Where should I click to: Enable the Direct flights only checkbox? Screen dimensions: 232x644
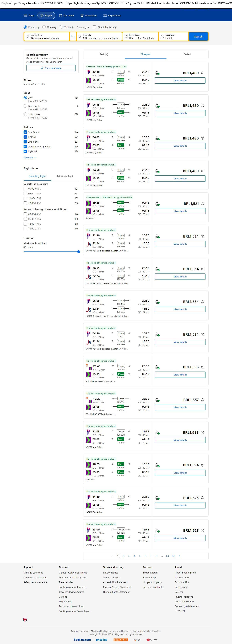(94, 27)
